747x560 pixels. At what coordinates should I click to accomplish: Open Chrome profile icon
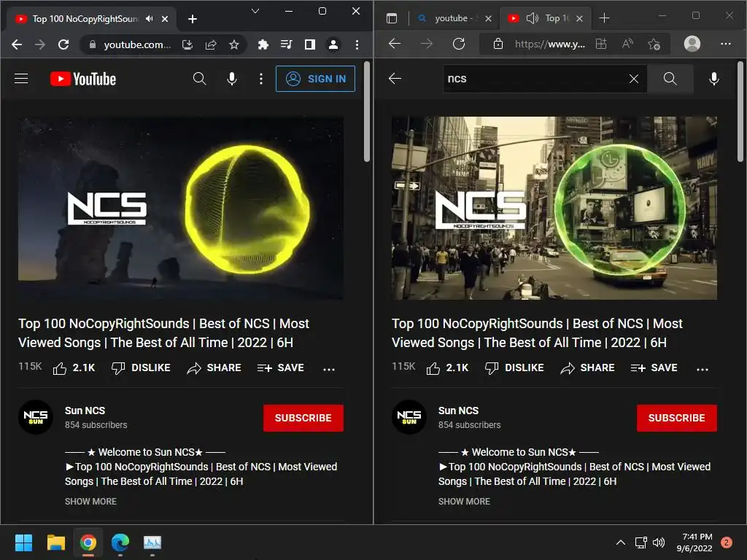[x=333, y=44]
